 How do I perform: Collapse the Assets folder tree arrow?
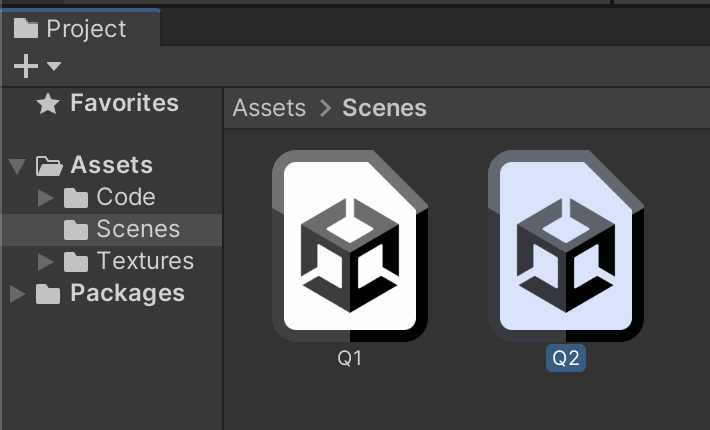click(17, 166)
